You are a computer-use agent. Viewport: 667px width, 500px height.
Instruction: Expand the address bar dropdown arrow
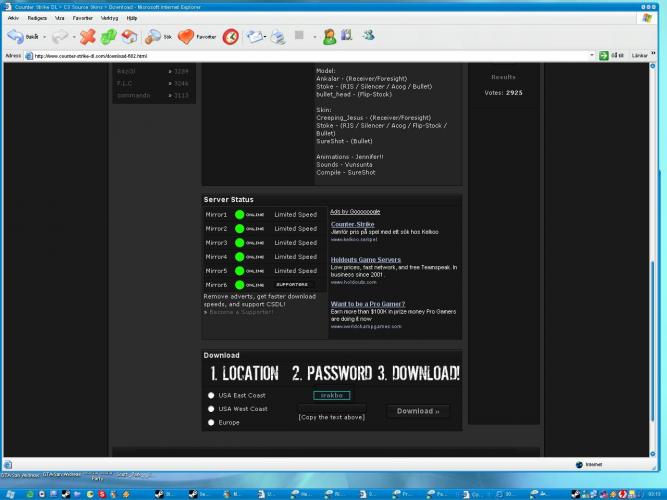(590, 56)
